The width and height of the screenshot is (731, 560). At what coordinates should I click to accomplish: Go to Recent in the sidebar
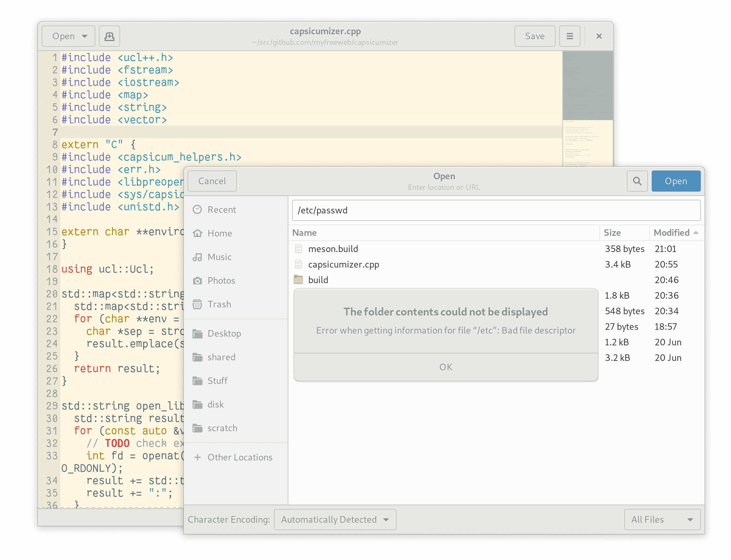236,210
